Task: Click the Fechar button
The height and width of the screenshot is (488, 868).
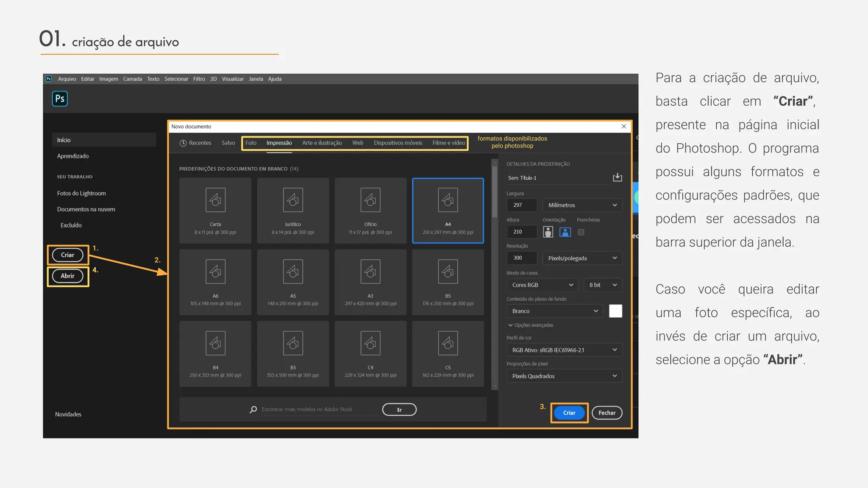Action: point(607,413)
